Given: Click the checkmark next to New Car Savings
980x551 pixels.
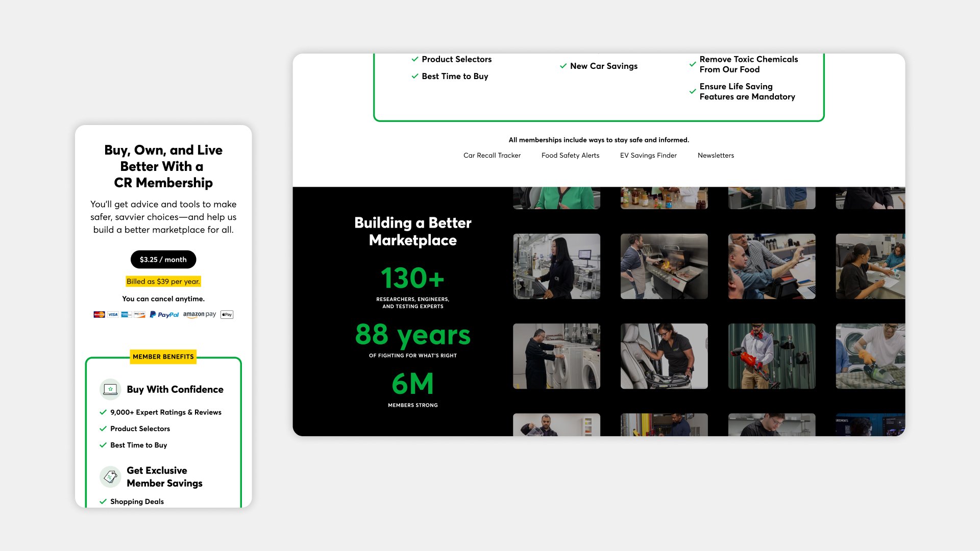Looking at the screenshot, I should point(563,66).
